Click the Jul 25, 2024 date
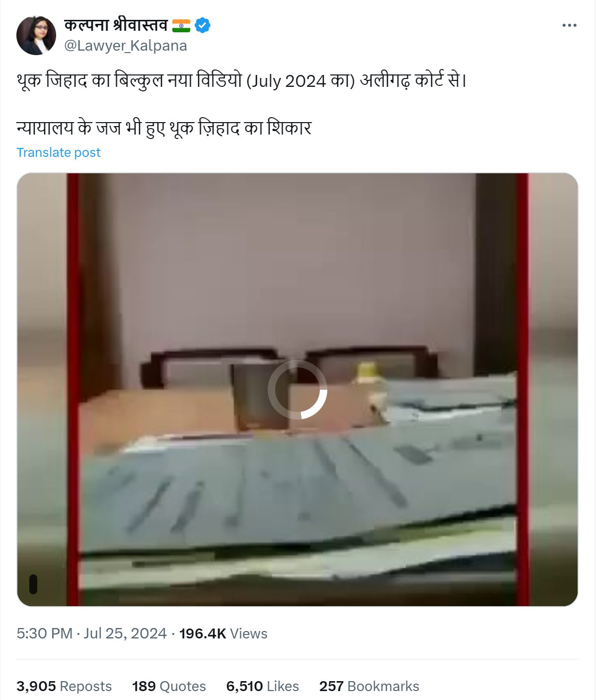Viewport: 597px width, 700px height. [x=125, y=633]
